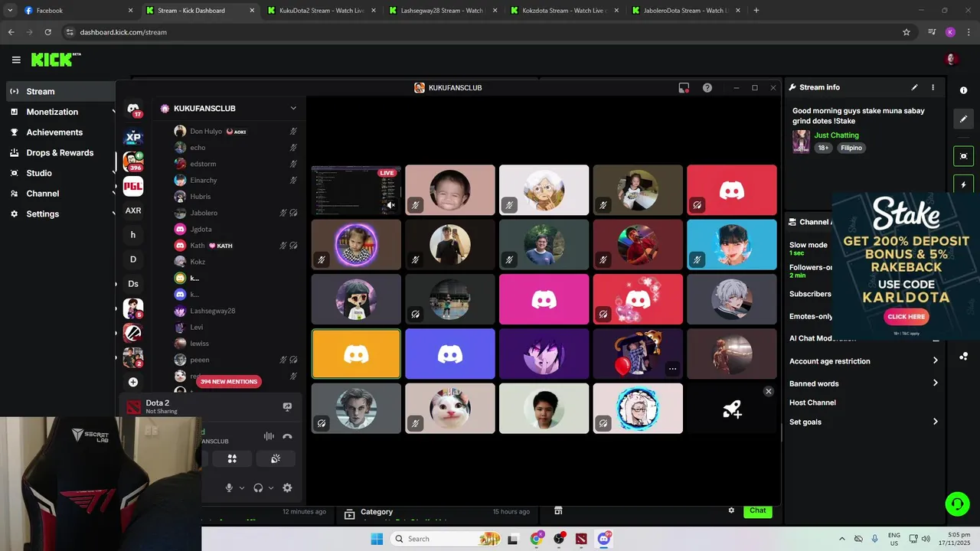980x551 pixels.
Task: Click the lightning bolt icon in right rail
Action: tap(963, 185)
